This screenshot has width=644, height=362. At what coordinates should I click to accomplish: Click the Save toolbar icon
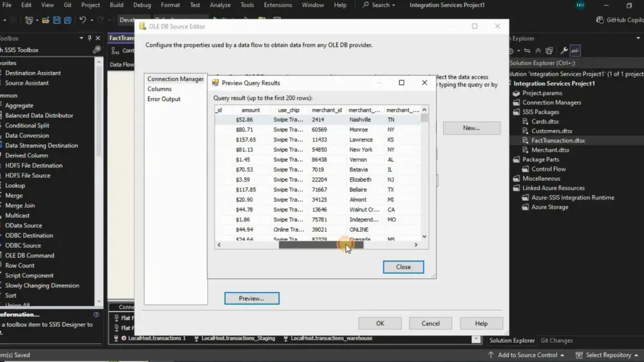57,20
